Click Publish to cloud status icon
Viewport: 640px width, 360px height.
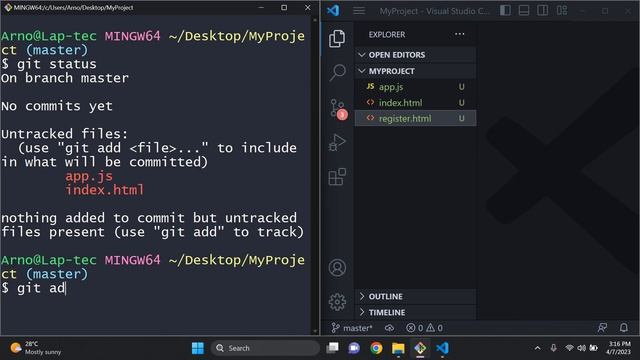click(389, 328)
